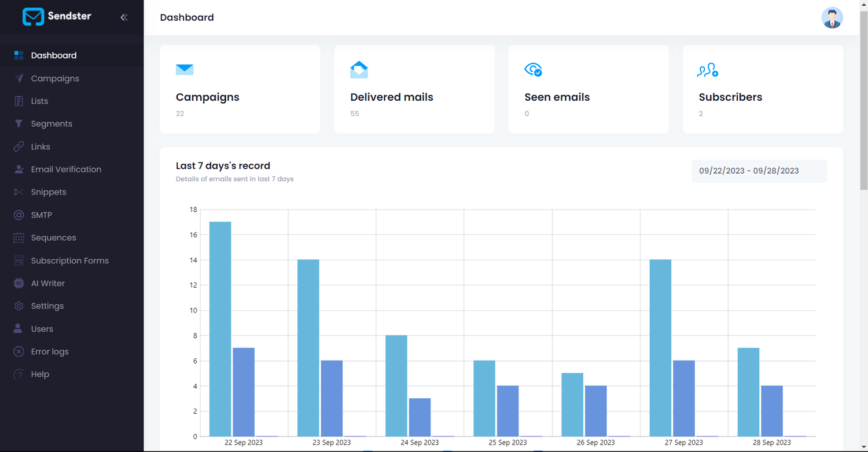Select the Sequences calendar icon
The image size is (868, 452).
[19, 237]
